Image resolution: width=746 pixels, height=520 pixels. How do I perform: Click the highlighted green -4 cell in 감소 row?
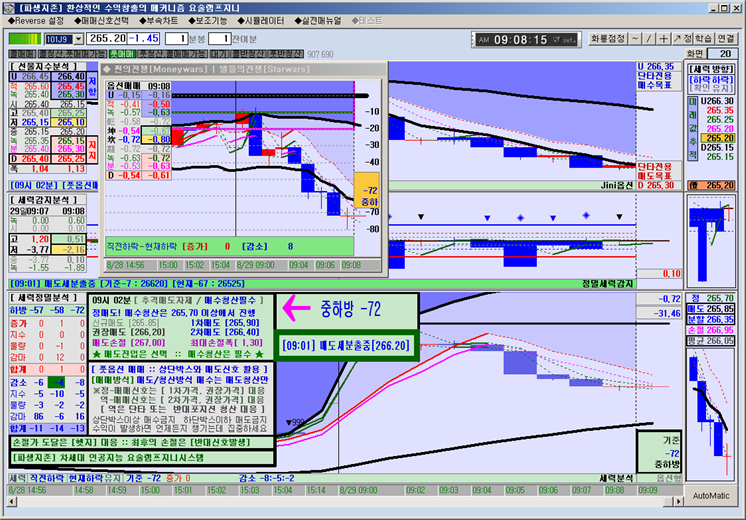click(59, 383)
